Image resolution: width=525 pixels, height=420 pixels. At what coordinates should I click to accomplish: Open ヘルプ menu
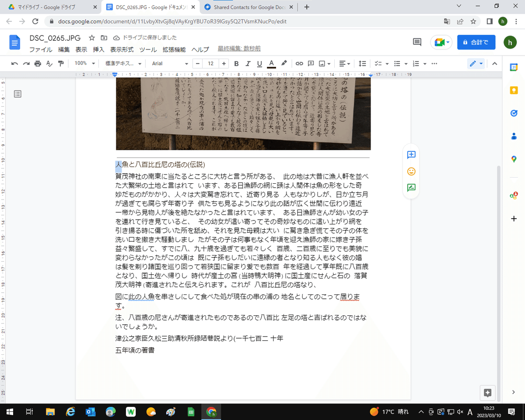(200, 49)
